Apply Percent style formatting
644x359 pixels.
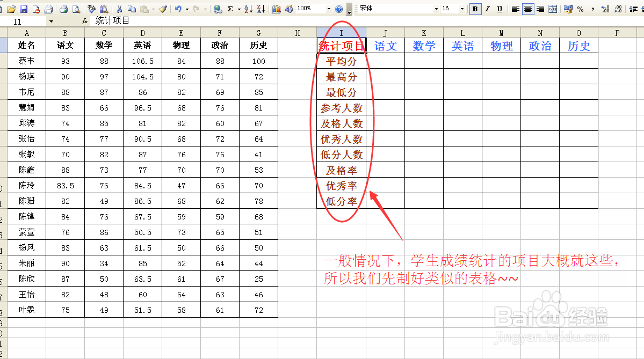point(581,9)
